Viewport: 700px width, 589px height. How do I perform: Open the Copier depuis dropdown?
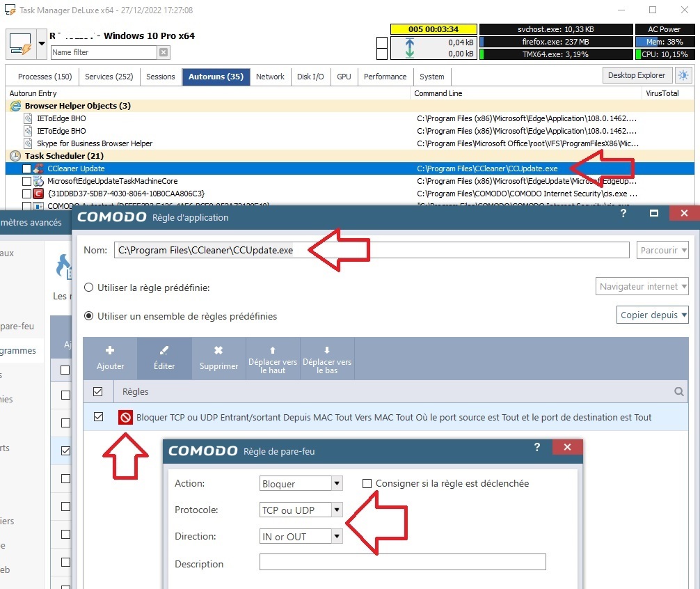[x=652, y=315]
